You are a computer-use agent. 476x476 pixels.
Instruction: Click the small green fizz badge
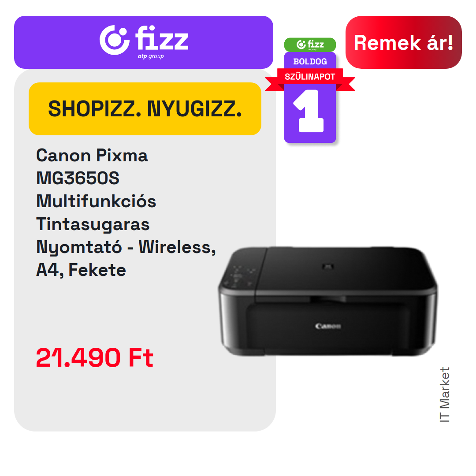click(x=310, y=45)
